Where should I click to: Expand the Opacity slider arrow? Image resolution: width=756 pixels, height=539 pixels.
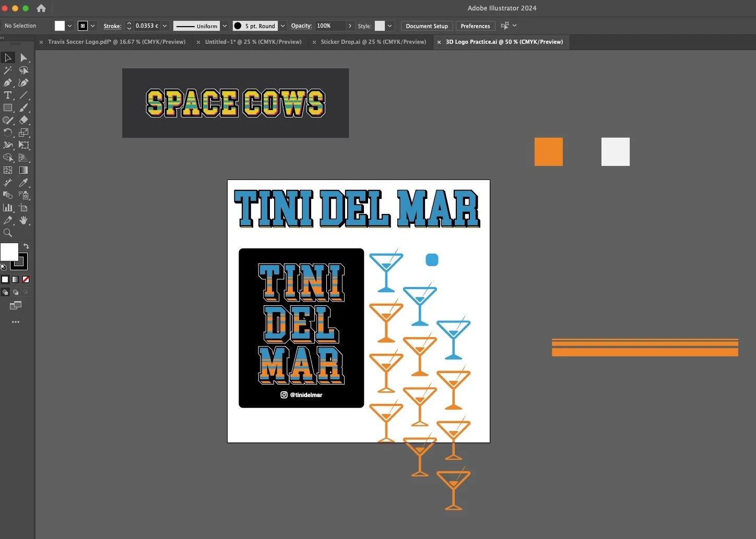(350, 26)
